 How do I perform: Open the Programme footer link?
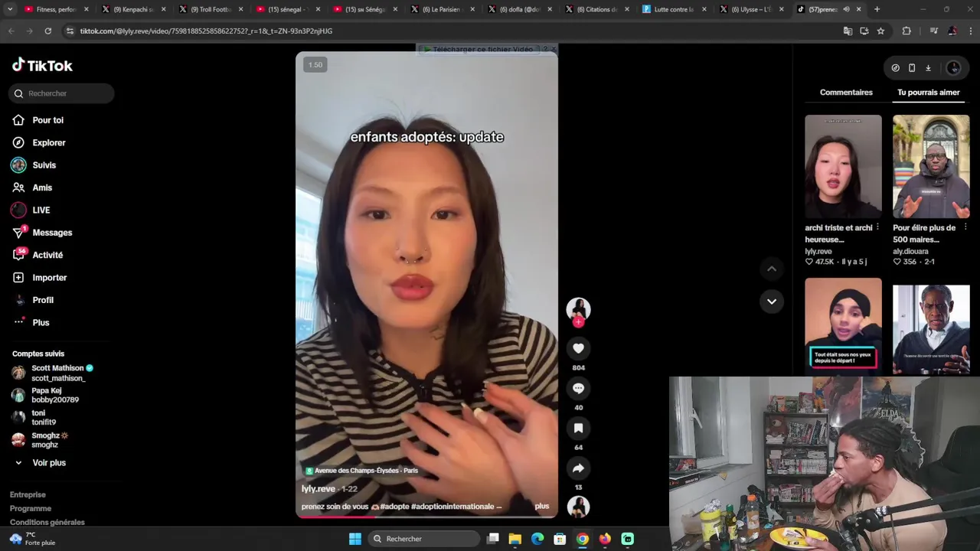(x=31, y=508)
